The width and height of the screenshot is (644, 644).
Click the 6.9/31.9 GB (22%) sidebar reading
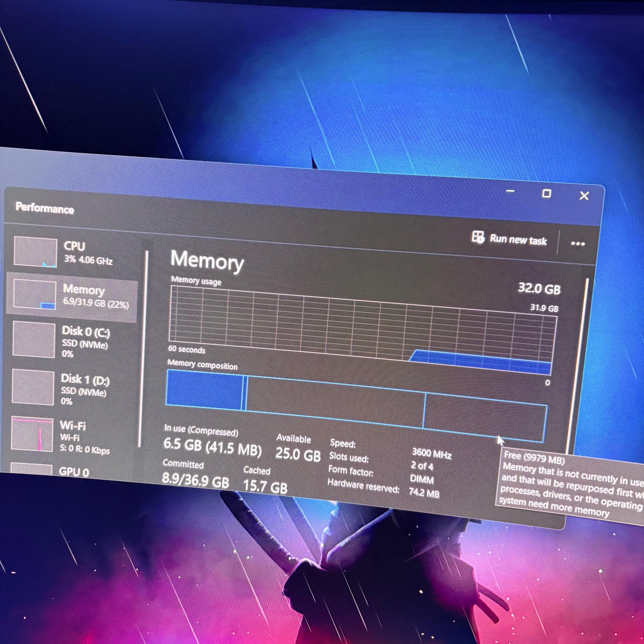coord(96,303)
